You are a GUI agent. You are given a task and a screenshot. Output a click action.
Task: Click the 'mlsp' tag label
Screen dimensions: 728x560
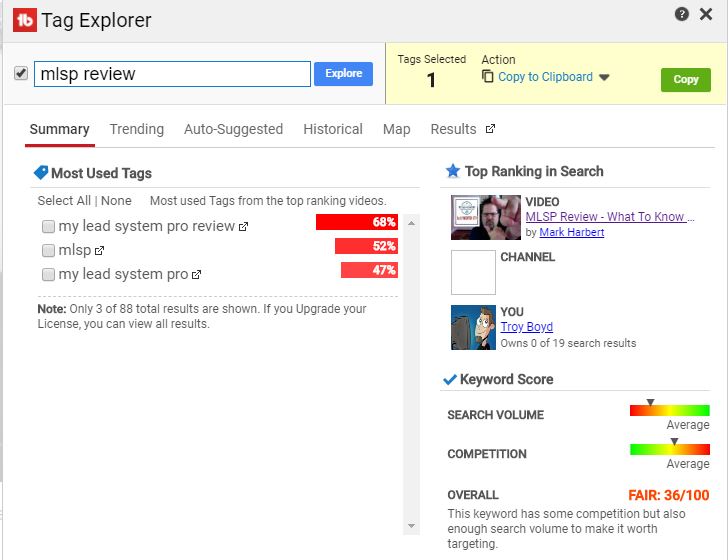(x=75, y=250)
